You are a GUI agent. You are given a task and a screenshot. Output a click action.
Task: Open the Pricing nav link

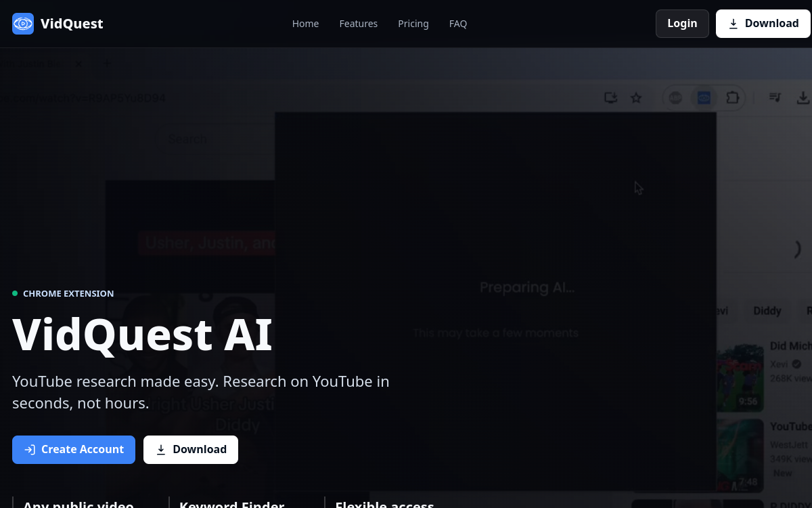pyautogui.click(x=413, y=24)
